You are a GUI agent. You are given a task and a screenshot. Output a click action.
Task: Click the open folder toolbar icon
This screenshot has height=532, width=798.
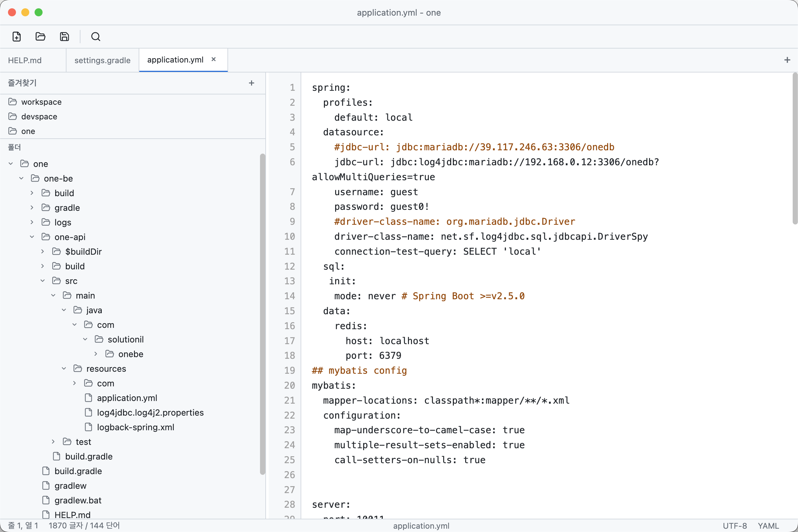click(40, 36)
